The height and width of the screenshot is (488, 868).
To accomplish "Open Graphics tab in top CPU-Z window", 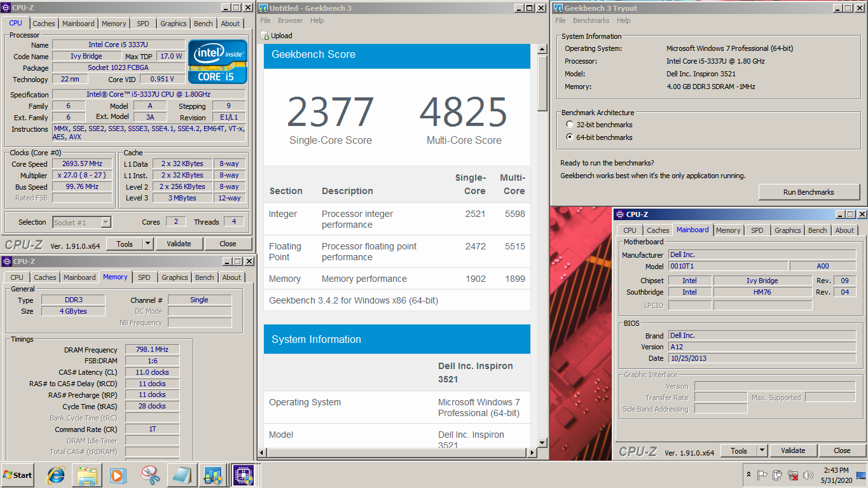I will click(x=174, y=24).
